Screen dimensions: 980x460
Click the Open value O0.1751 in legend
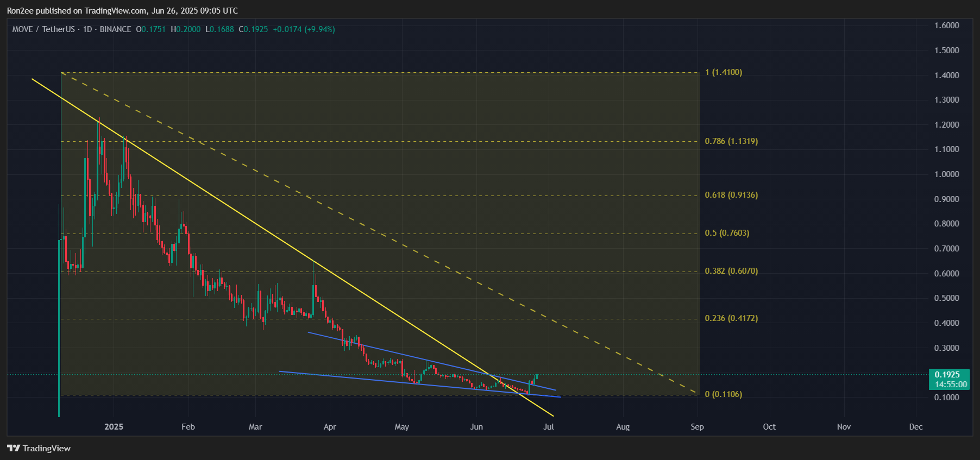pyautogui.click(x=150, y=29)
